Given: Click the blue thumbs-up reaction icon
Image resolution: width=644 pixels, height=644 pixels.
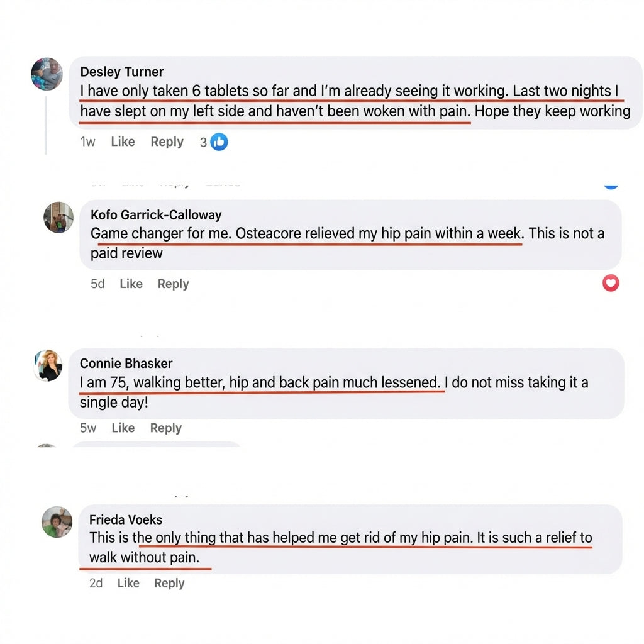Looking at the screenshot, I should point(219,142).
